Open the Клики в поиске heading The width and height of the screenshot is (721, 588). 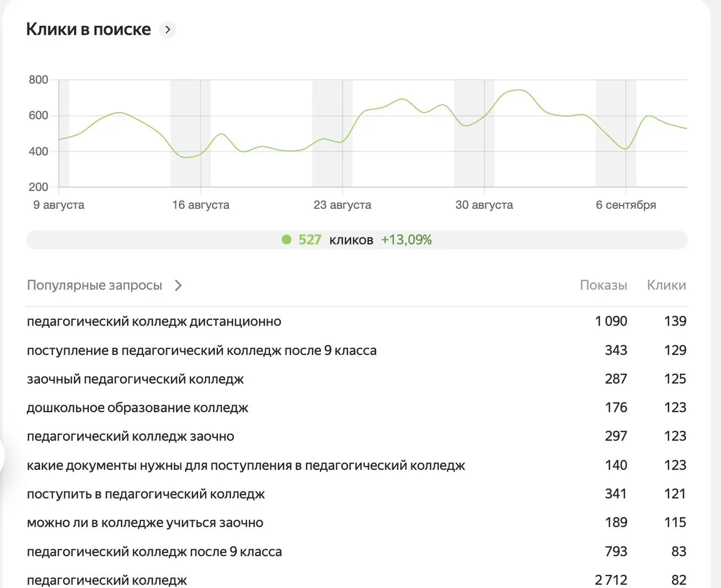point(88,29)
